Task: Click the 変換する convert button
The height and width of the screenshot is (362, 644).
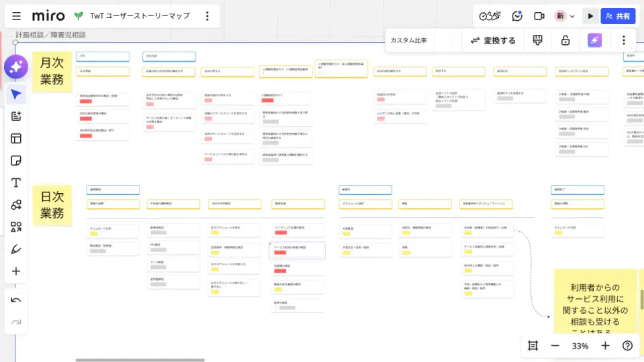Action: 493,40
